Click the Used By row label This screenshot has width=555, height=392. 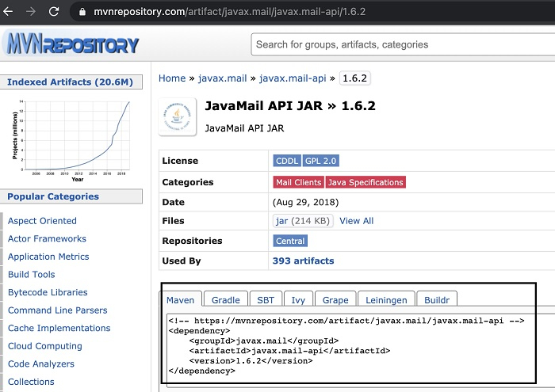[182, 261]
